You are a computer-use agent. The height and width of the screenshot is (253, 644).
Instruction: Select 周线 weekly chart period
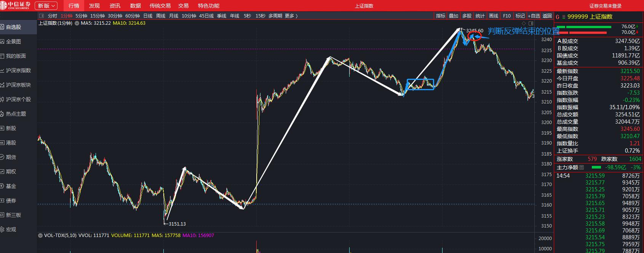[161, 16]
